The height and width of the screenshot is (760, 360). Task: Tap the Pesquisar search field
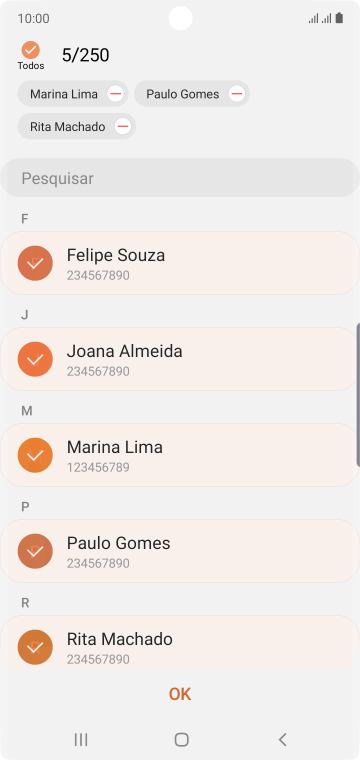coord(180,178)
